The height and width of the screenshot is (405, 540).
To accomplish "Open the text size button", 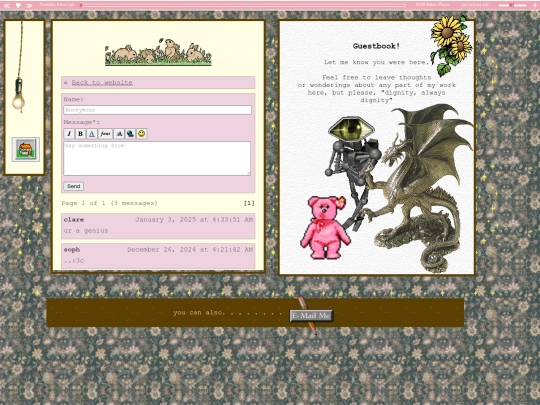I will 119,134.
